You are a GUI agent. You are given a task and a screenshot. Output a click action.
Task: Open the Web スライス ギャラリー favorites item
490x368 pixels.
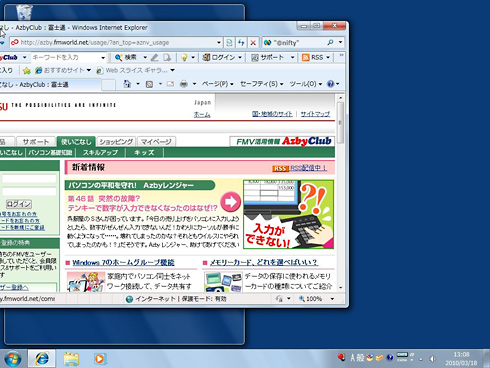(135, 70)
